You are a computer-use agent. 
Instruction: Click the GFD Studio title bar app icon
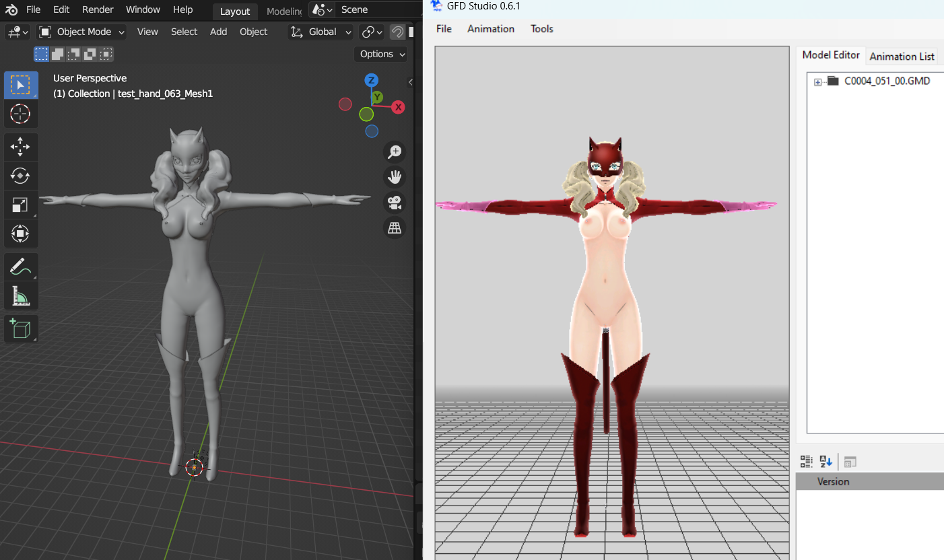pos(436,5)
